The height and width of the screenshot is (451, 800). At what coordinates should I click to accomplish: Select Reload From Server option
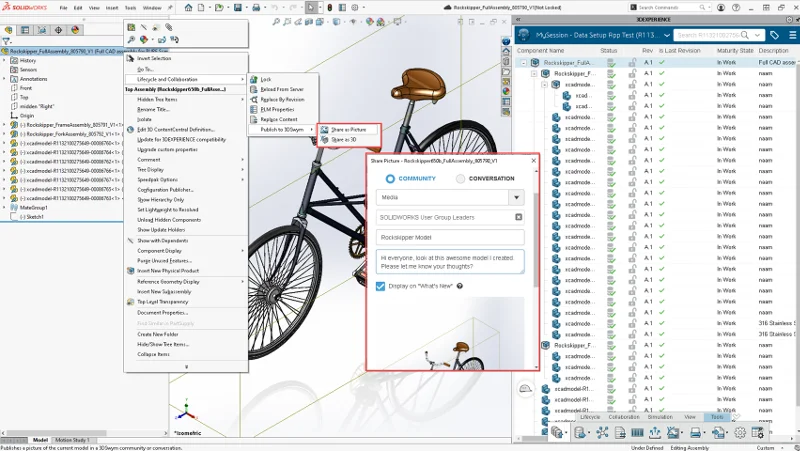(282, 89)
